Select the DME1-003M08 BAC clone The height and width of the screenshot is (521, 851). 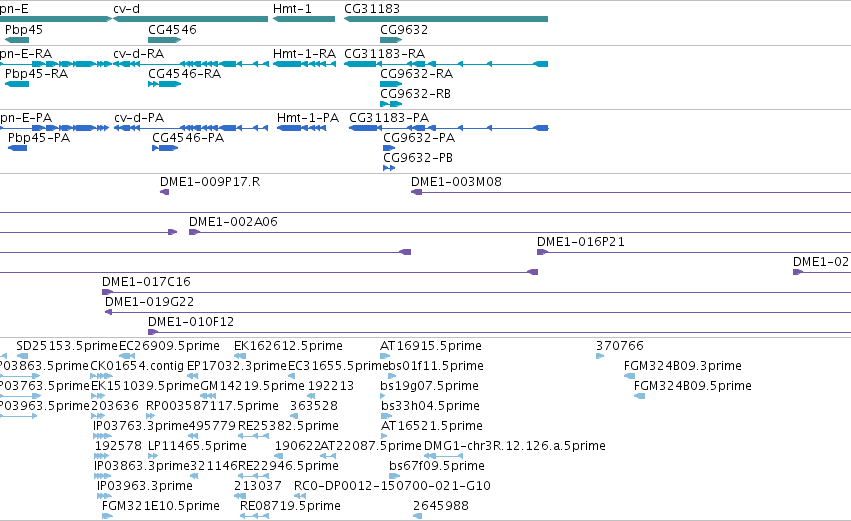pos(631,192)
